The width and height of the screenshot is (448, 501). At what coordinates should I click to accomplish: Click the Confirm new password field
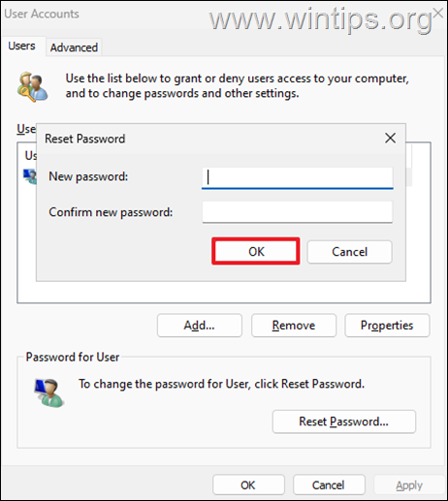298,212
